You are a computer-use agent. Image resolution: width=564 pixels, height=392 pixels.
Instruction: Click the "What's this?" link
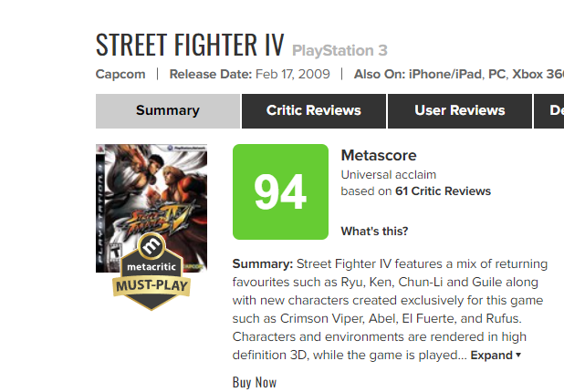pyautogui.click(x=374, y=231)
